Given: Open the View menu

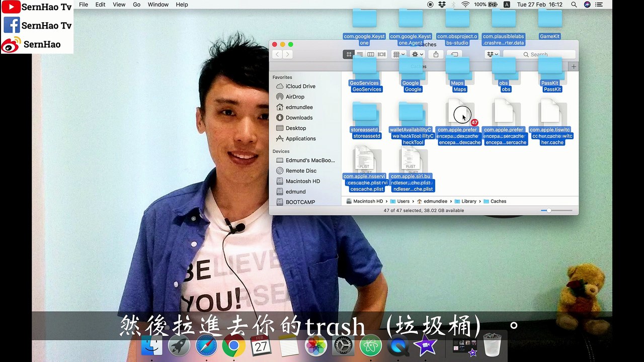Looking at the screenshot, I should [119, 5].
